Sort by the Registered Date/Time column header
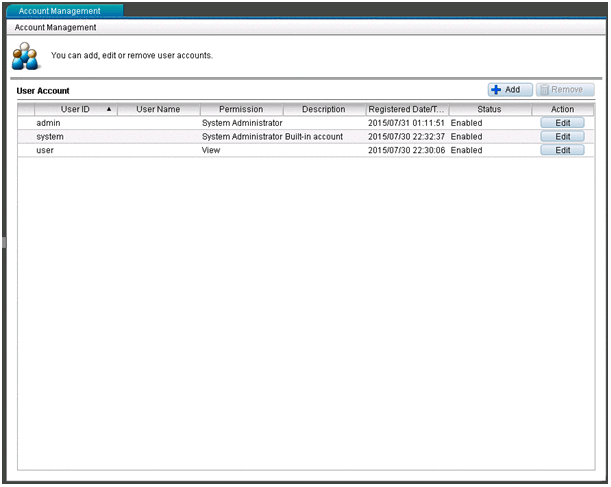 click(407, 109)
